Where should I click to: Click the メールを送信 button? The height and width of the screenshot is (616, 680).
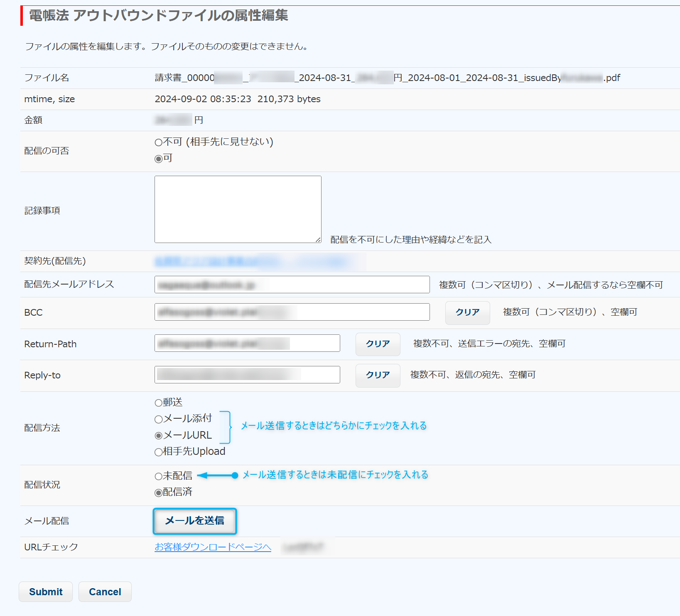coord(195,521)
